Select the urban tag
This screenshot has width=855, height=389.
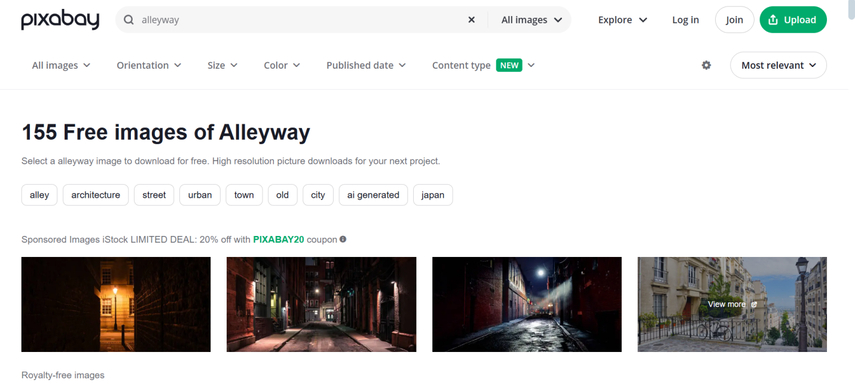pos(200,195)
